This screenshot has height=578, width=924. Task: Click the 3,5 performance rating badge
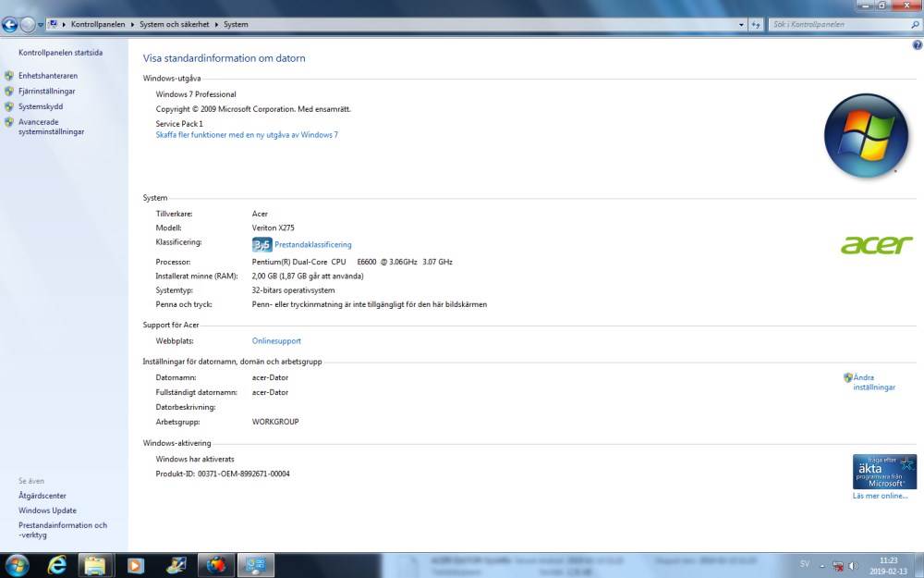262,244
